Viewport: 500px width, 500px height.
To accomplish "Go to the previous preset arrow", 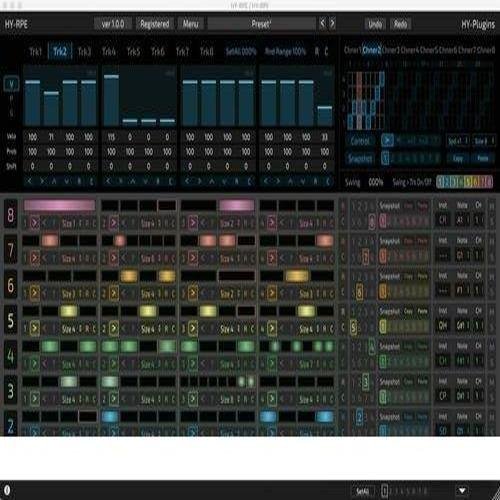I will 322,24.
